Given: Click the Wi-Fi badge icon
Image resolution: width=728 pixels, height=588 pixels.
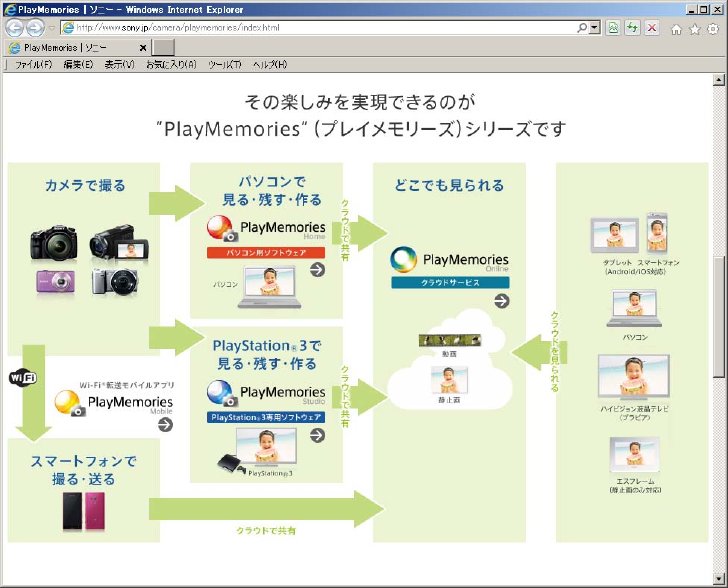Looking at the screenshot, I should click(23, 378).
